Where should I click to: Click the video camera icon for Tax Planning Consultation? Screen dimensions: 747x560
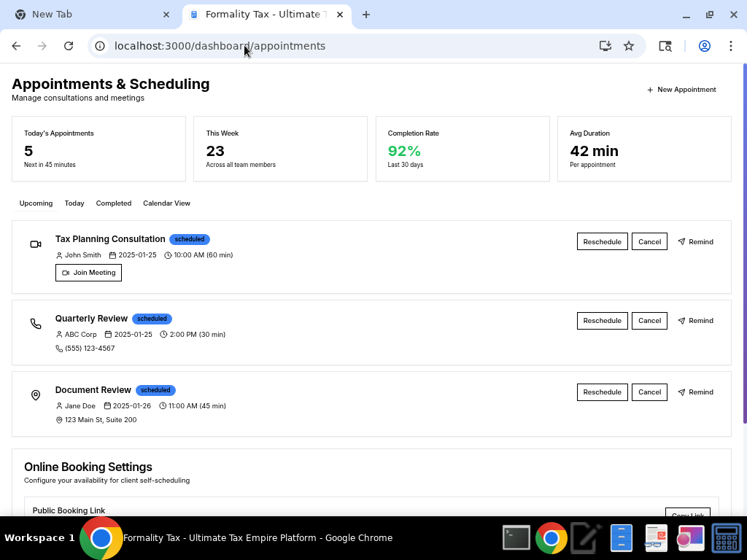click(36, 244)
